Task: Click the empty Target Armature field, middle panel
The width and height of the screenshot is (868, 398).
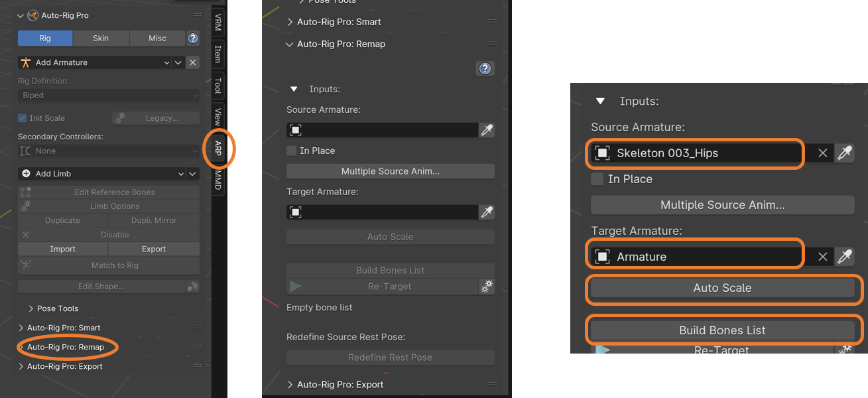Action: 383,212
